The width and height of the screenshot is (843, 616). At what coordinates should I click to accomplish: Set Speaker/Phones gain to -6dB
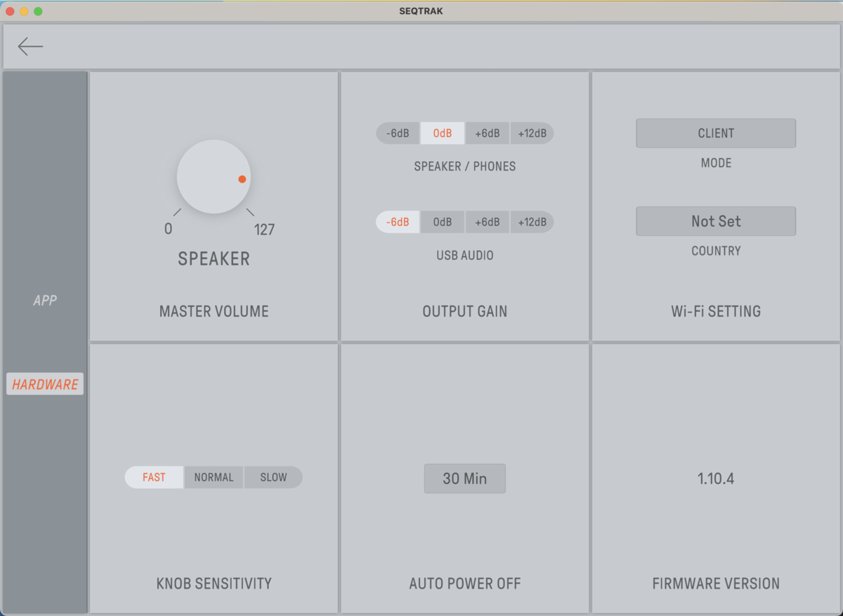point(398,133)
